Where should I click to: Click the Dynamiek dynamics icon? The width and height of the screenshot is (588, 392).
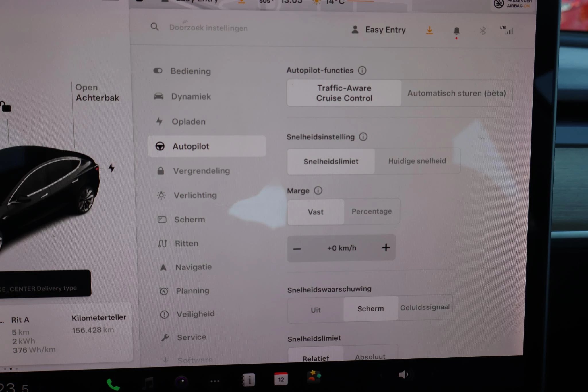pos(159,96)
